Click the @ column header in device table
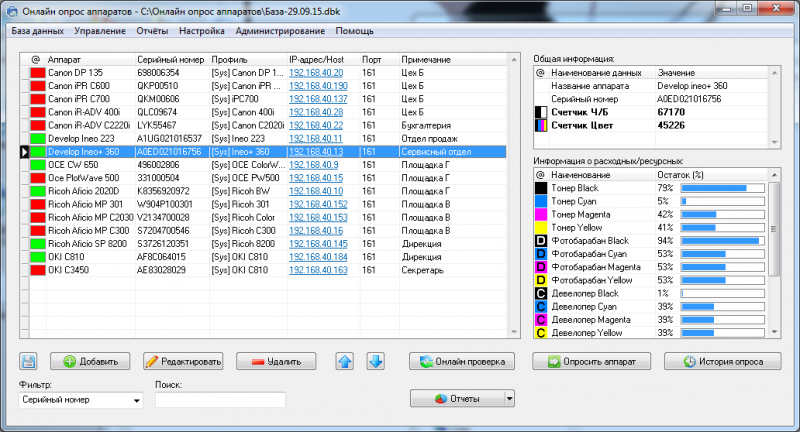This screenshot has width=800, height=432. pos(36,60)
